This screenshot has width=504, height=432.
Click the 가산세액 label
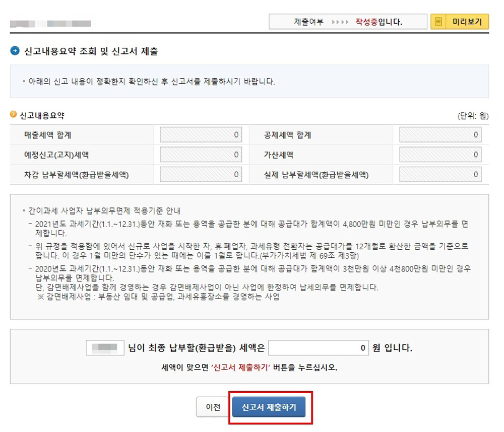tap(278, 155)
